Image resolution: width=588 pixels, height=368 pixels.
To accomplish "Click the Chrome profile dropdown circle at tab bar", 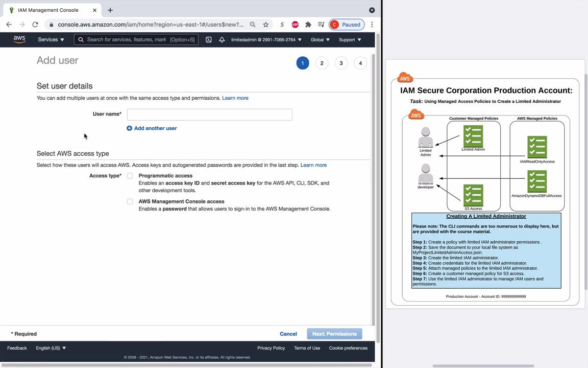I will click(x=372, y=10).
